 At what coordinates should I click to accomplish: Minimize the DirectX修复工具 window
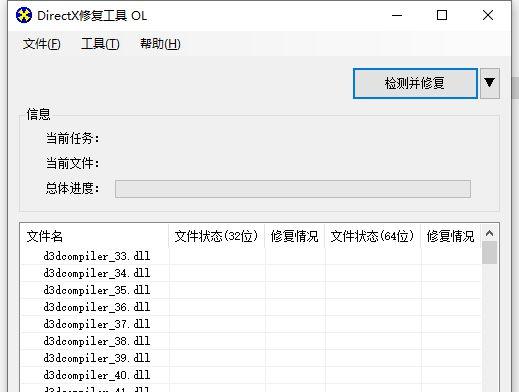tap(397, 15)
